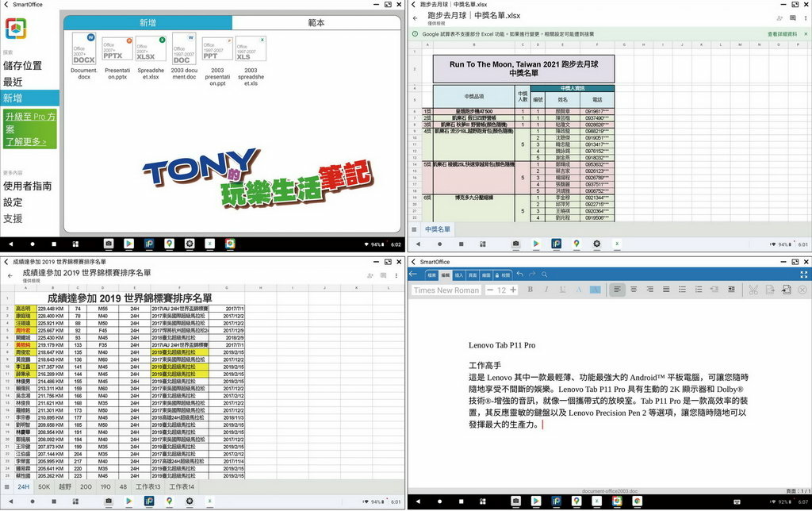Open the 插入 ribbon tab
812x511 pixels.
point(459,275)
